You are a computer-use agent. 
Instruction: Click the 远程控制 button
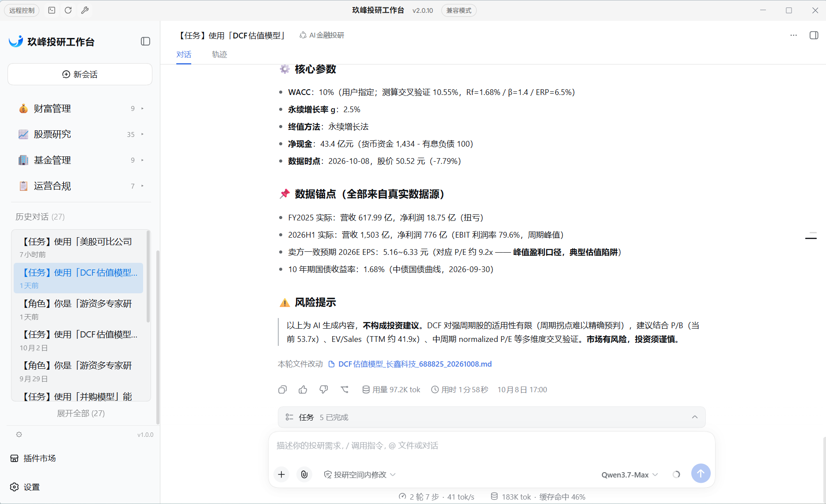tap(22, 10)
